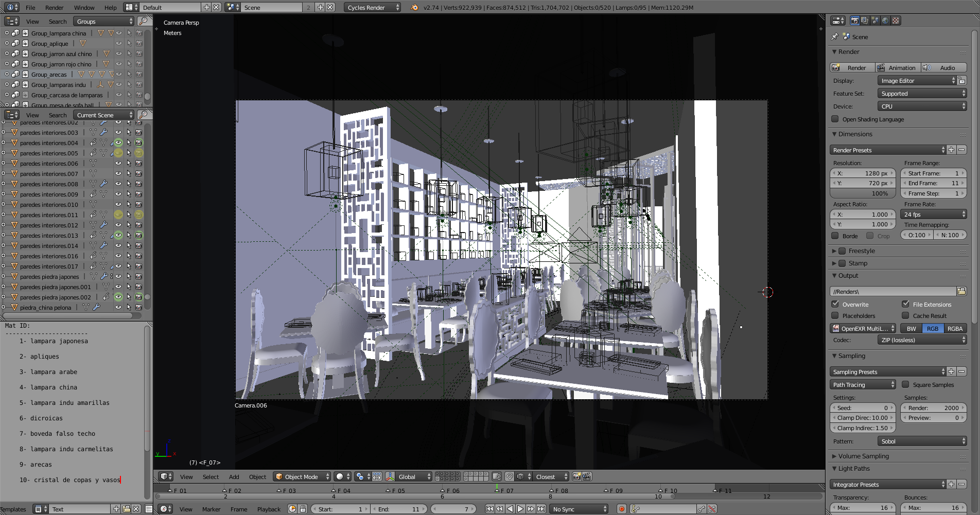Toggle the 3D manipulator axis icon
Screen dimensions: 980x515
point(390,476)
